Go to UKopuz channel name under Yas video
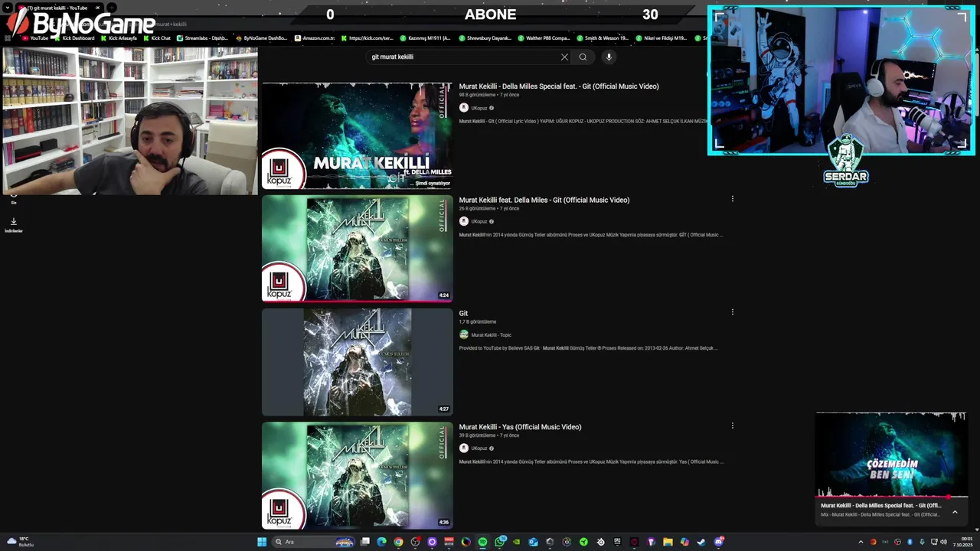 [x=479, y=448]
